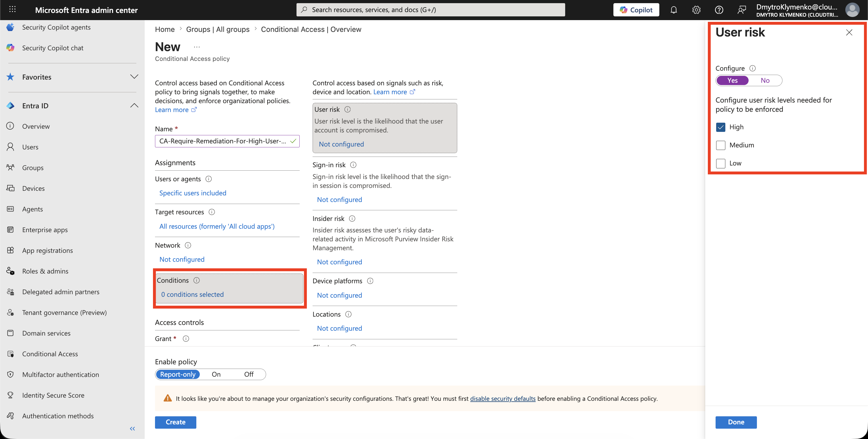This screenshot has height=439, width=868.
Task: Click the search resources box
Action: pos(431,10)
